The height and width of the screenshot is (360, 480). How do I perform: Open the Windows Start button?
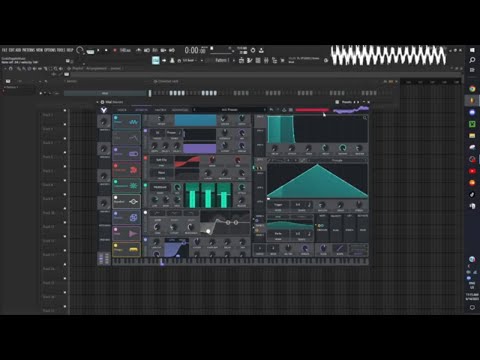coord(472,50)
